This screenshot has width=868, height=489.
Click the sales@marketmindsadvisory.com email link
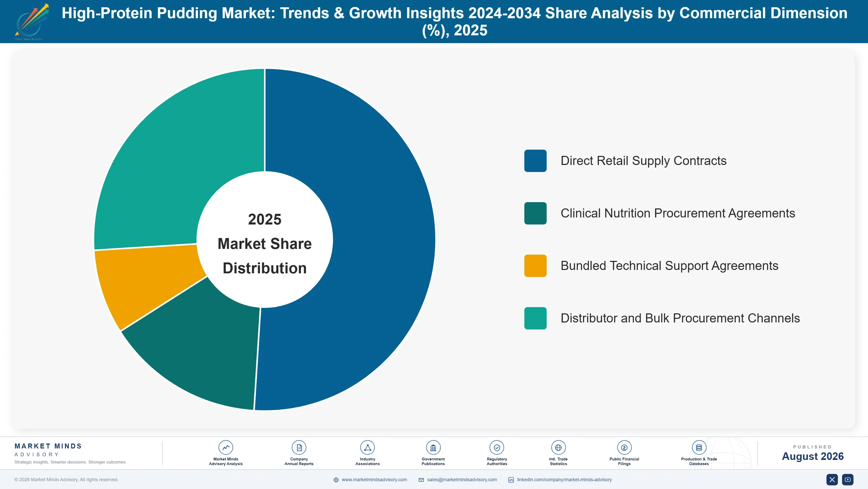click(x=462, y=480)
